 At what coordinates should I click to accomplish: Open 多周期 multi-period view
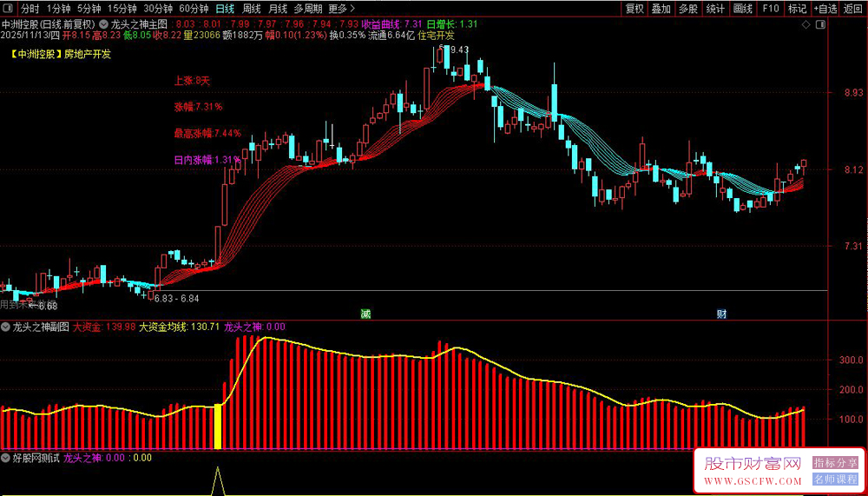[x=307, y=9]
